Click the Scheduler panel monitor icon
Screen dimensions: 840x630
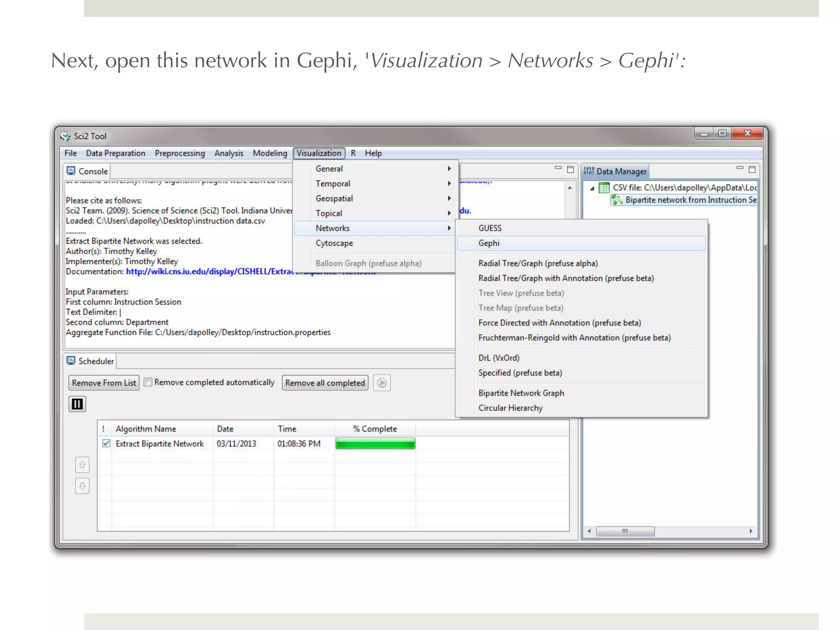[x=71, y=361]
